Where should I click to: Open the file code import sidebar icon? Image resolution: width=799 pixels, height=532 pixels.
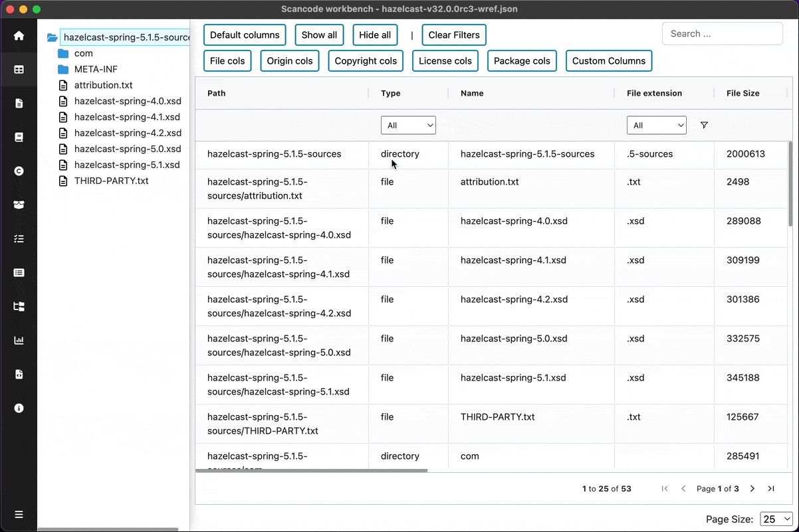[19, 374]
